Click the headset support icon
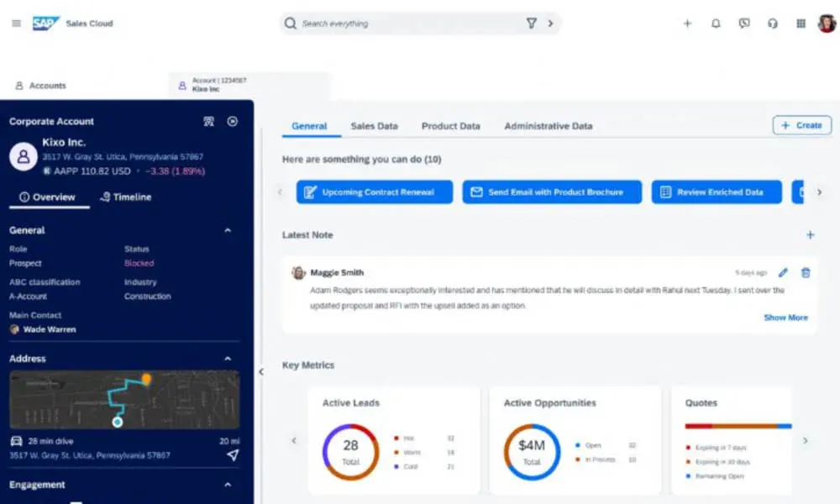 click(x=772, y=24)
